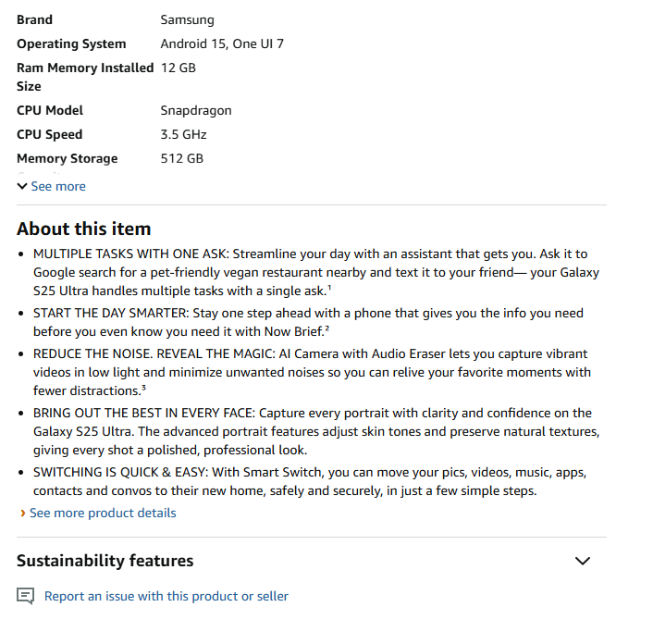Click the "Sustainability features" heading
Image resolution: width=653 pixels, height=644 pixels.
point(105,561)
